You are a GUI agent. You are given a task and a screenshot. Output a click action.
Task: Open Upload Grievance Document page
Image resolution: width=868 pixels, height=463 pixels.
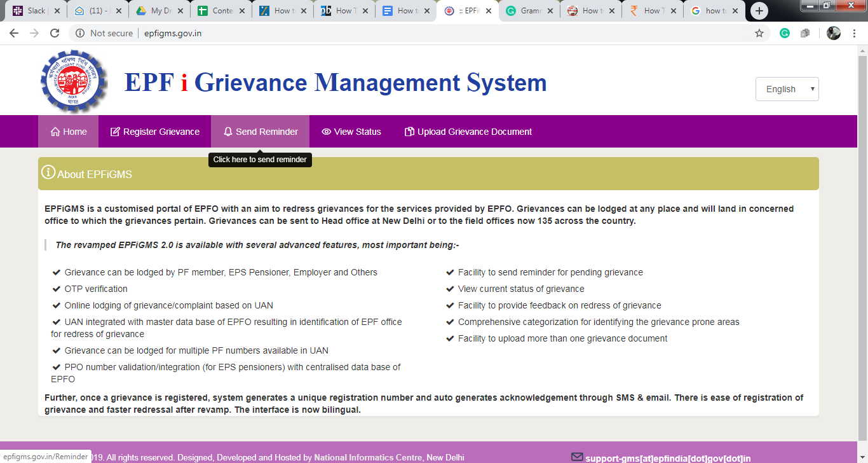pyautogui.click(x=468, y=132)
